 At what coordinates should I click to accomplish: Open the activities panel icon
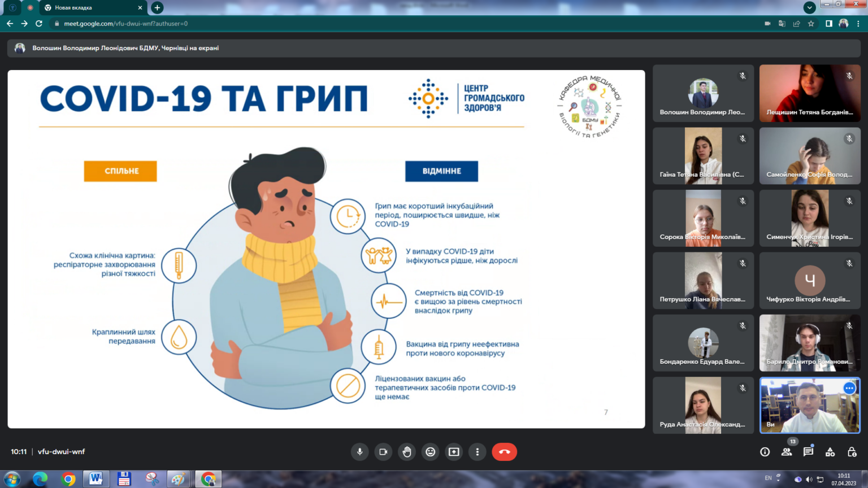point(830,452)
